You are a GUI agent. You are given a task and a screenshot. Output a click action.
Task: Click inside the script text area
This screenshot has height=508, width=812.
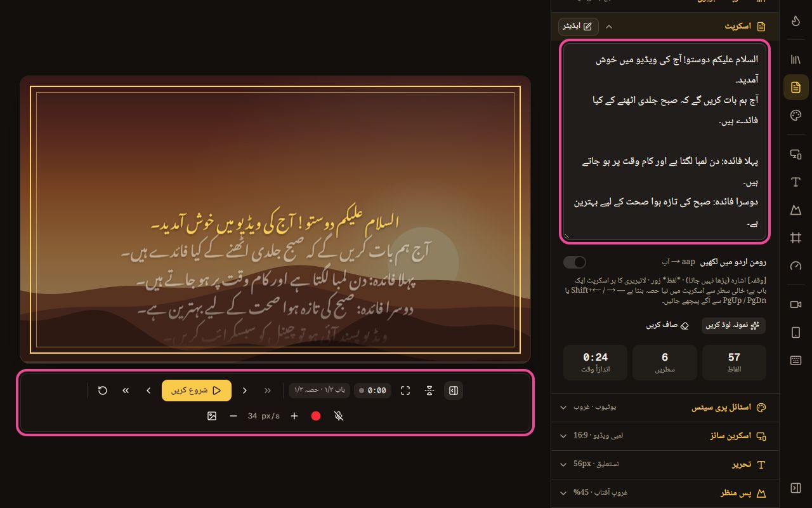[x=665, y=142]
